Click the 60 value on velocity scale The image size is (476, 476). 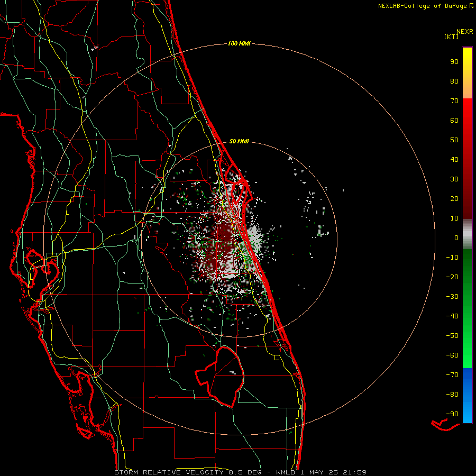tap(454, 121)
